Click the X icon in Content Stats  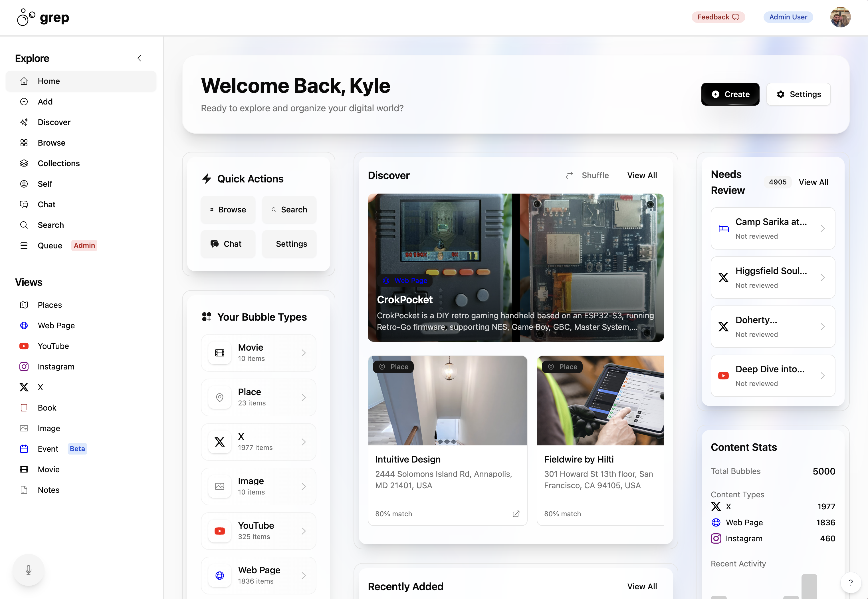click(716, 507)
